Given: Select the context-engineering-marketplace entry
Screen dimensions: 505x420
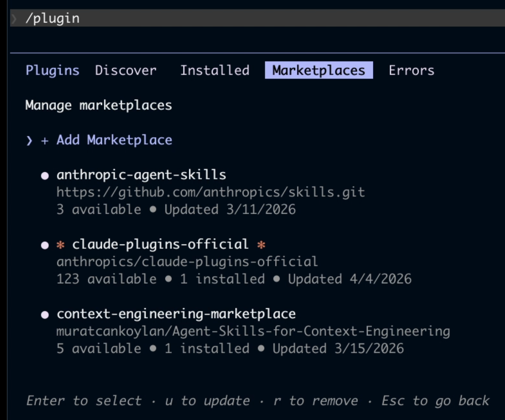Looking at the screenshot, I should point(176,314).
